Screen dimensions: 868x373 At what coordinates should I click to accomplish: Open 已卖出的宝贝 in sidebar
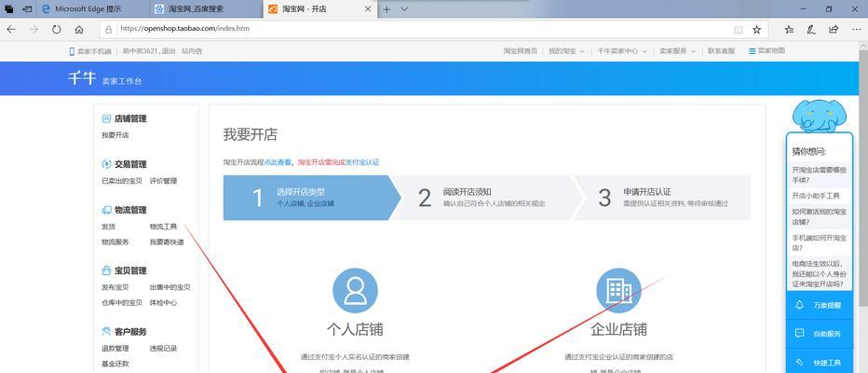[122, 181]
